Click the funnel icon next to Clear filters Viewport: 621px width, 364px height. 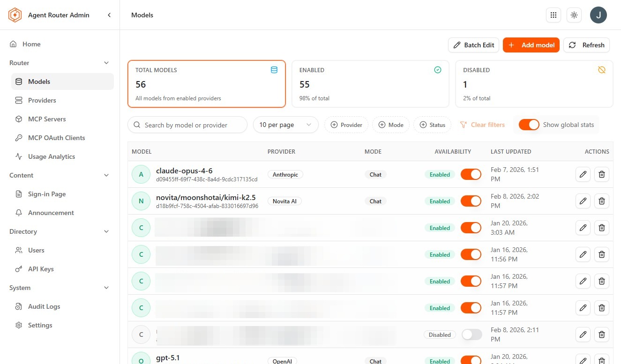(463, 125)
